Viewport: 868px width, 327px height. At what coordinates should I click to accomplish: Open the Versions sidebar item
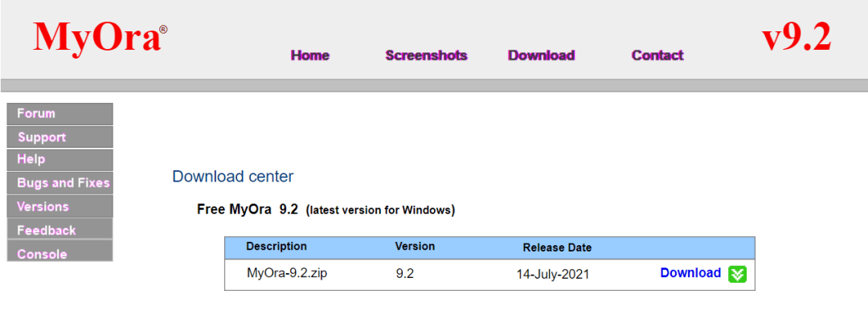(59, 206)
